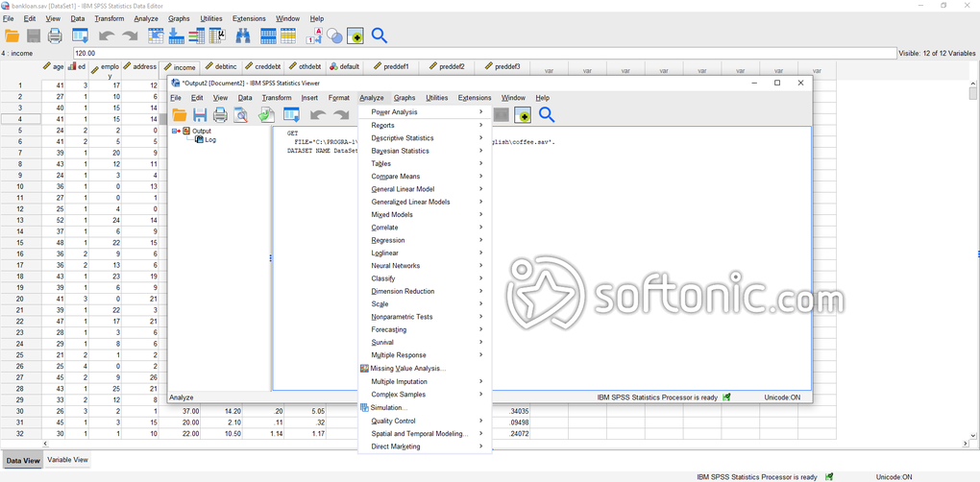980x482 pixels.
Task: Open the Correlate submenu
Action: click(427, 228)
